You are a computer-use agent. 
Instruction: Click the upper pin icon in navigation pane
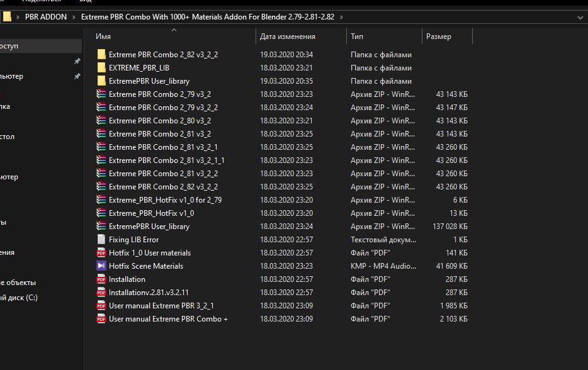tap(77, 61)
